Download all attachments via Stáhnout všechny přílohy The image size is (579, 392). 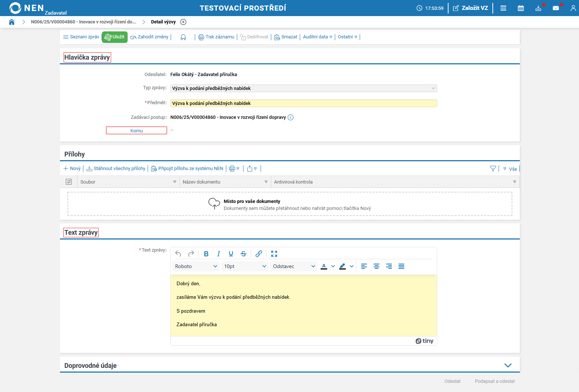click(116, 169)
